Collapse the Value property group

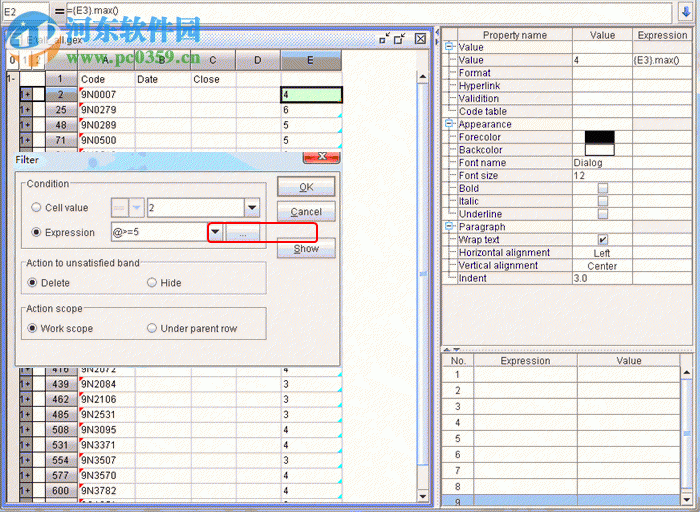point(450,46)
